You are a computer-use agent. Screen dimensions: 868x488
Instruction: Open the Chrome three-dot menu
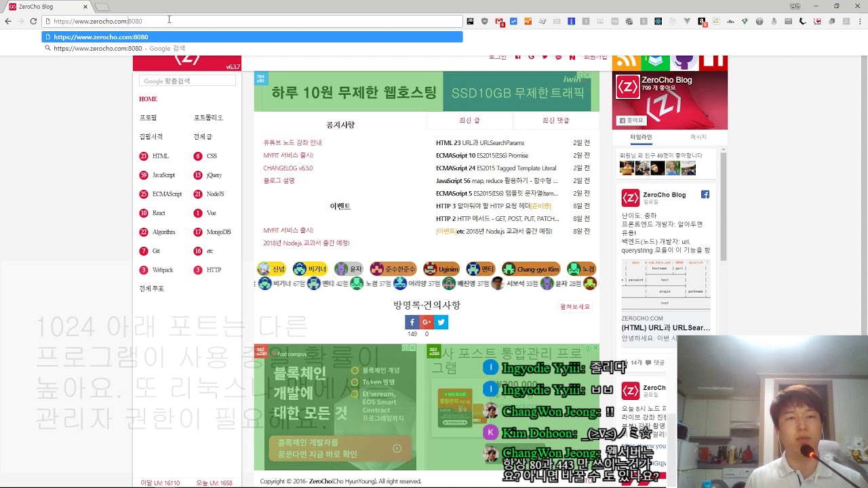click(x=860, y=21)
